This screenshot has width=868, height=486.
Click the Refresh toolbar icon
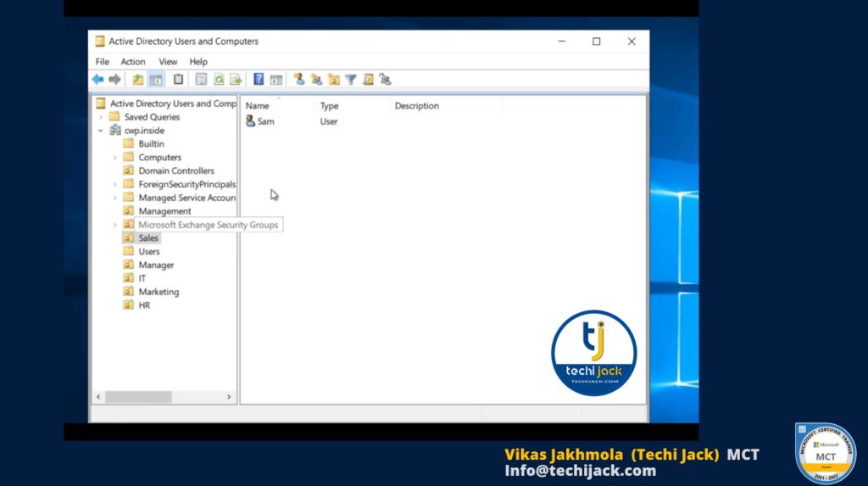click(219, 80)
